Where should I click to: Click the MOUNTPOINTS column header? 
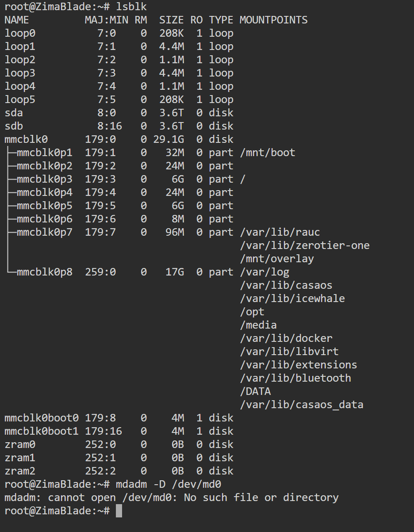click(273, 20)
